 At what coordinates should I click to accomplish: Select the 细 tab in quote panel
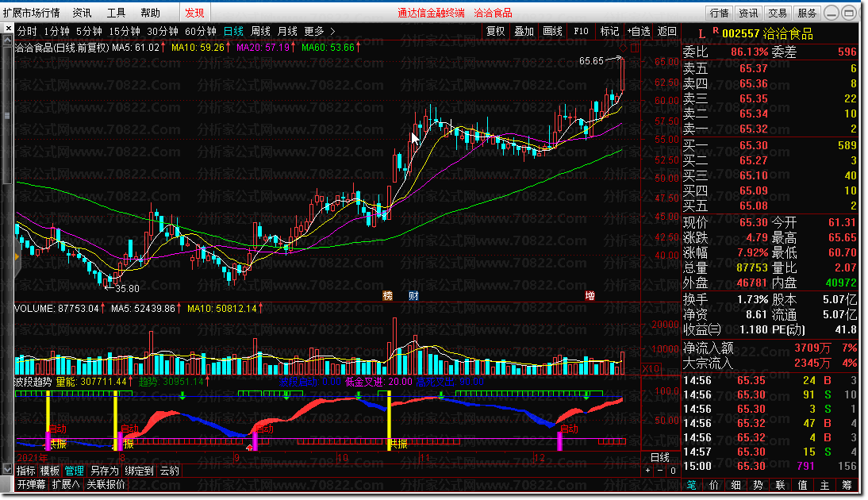(736, 485)
